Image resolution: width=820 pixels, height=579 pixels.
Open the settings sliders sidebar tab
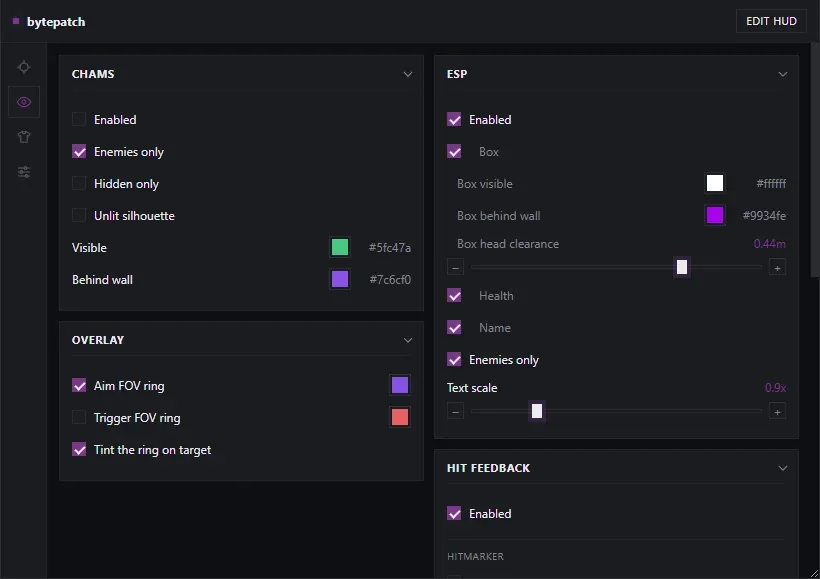[x=24, y=172]
